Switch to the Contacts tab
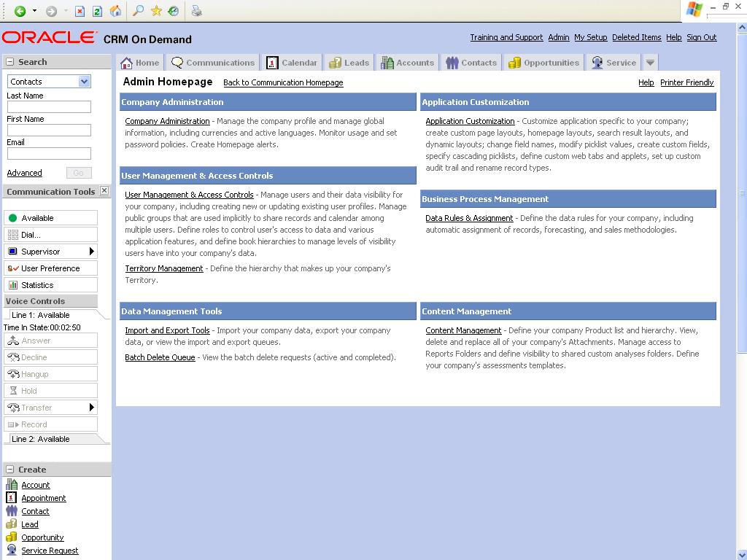Image resolution: width=747 pixels, height=560 pixels. point(471,63)
